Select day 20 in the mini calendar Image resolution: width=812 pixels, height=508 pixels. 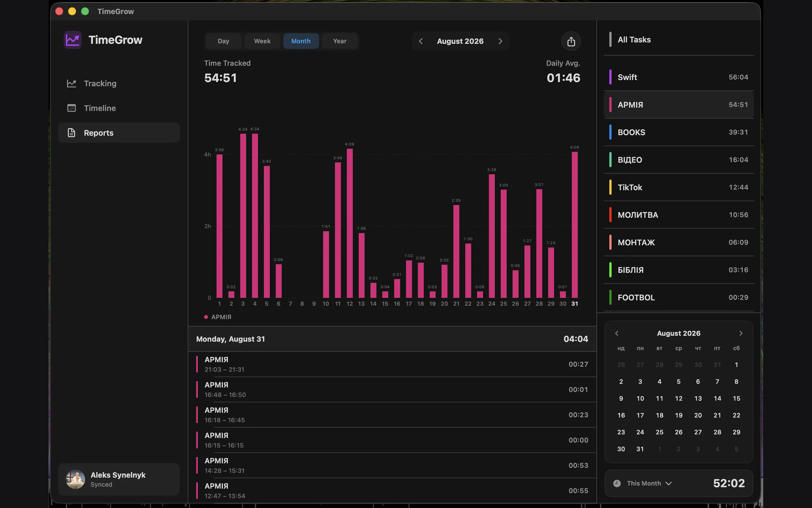pos(697,415)
